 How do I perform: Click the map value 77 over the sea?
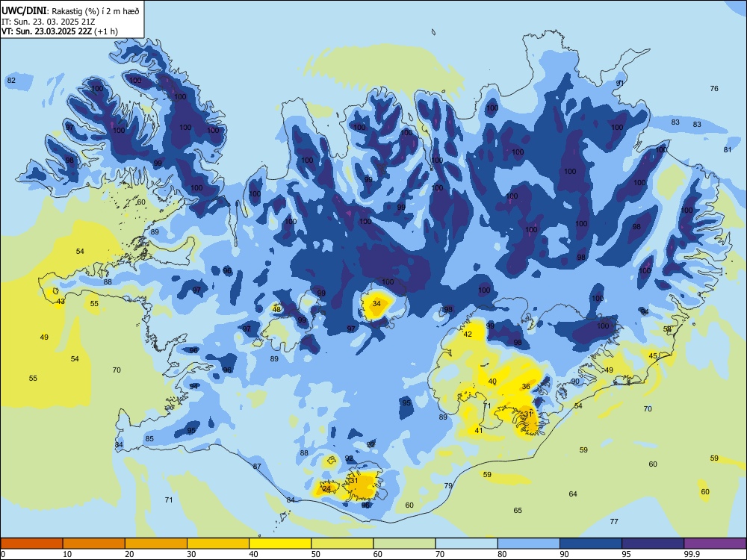click(614, 521)
